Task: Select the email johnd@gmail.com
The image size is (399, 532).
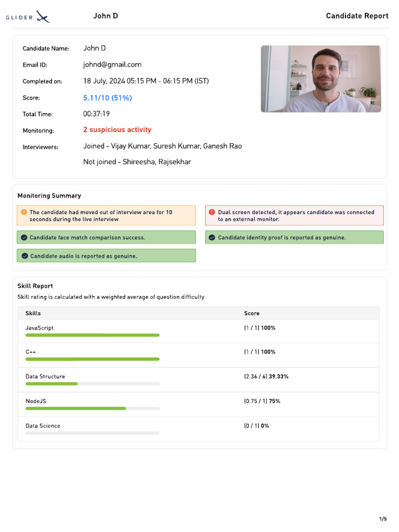Action: click(112, 64)
